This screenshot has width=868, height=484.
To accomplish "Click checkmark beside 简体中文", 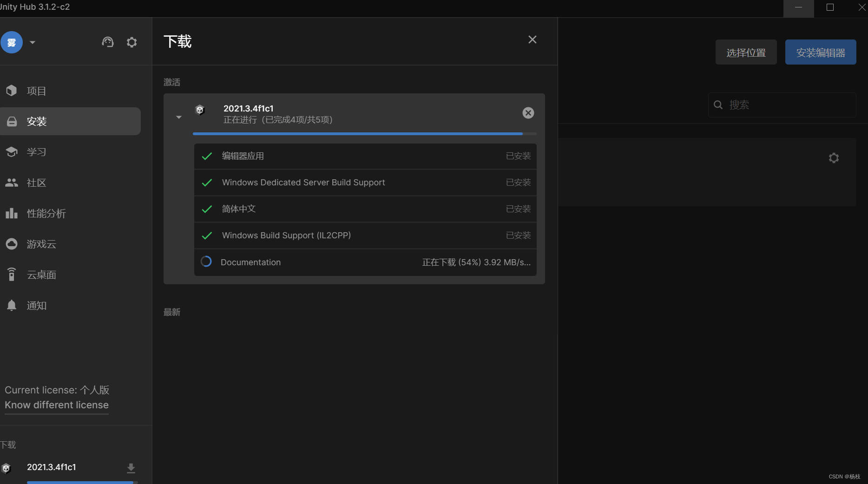I will click(207, 209).
